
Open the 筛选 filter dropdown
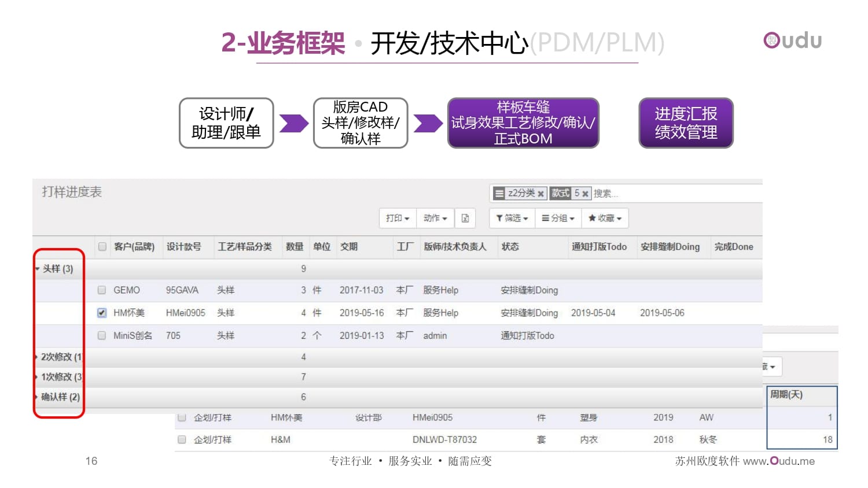point(512,218)
